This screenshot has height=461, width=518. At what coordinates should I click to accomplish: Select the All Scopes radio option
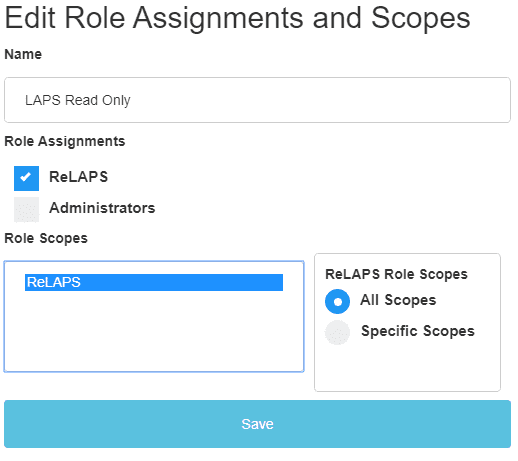click(337, 301)
